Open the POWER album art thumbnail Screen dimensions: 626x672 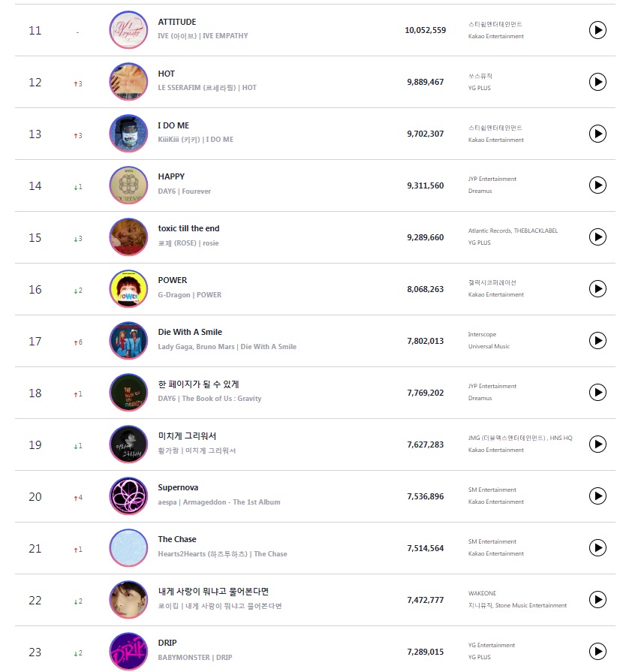click(x=128, y=289)
